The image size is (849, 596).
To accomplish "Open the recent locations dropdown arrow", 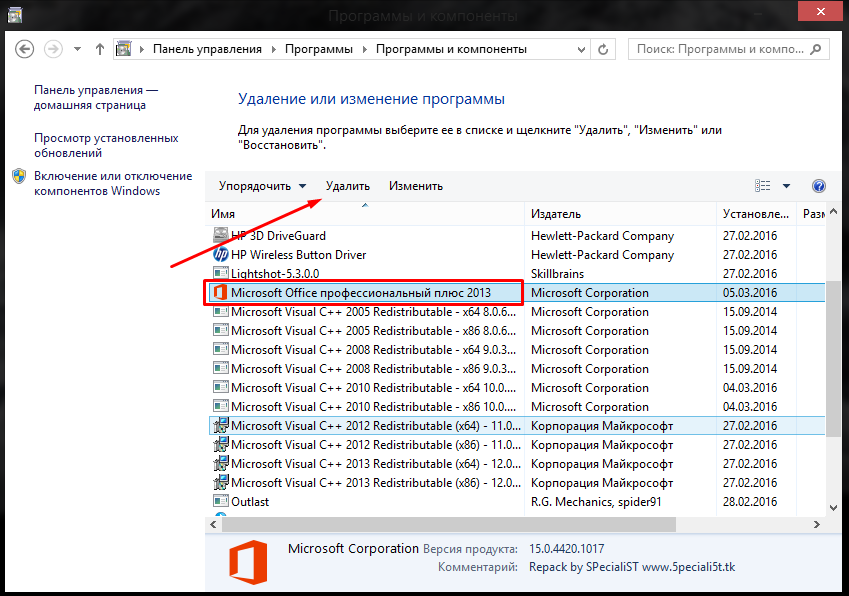I will (77, 49).
